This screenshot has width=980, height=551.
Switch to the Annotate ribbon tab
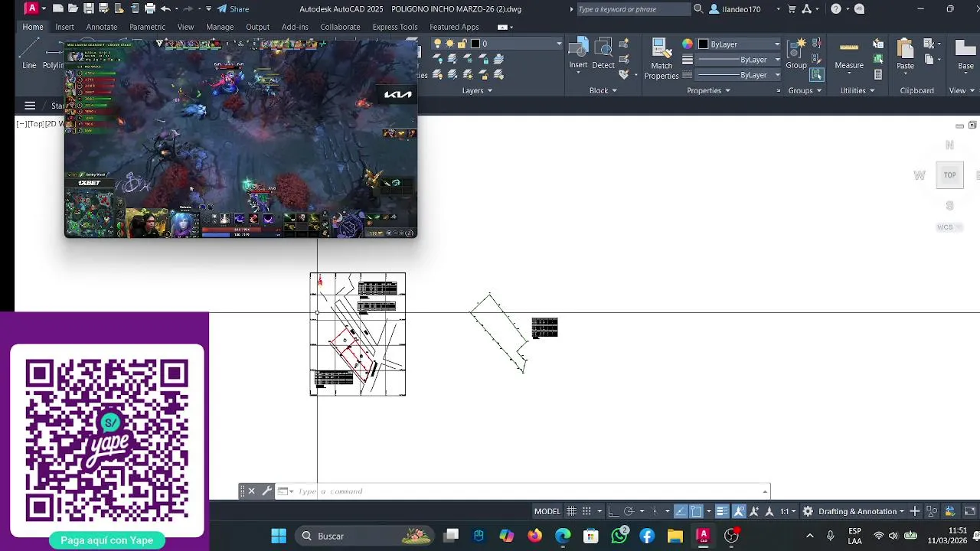[x=102, y=27]
